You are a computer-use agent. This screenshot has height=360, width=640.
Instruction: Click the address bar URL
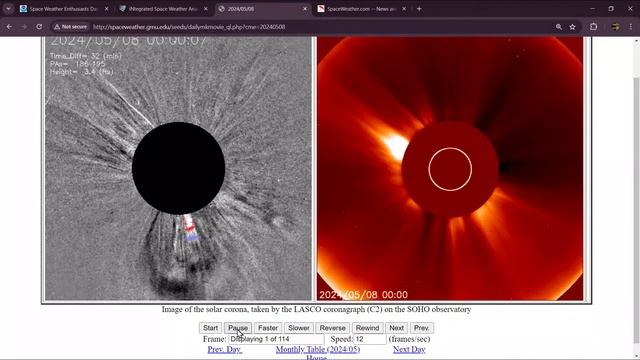(189, 27)
